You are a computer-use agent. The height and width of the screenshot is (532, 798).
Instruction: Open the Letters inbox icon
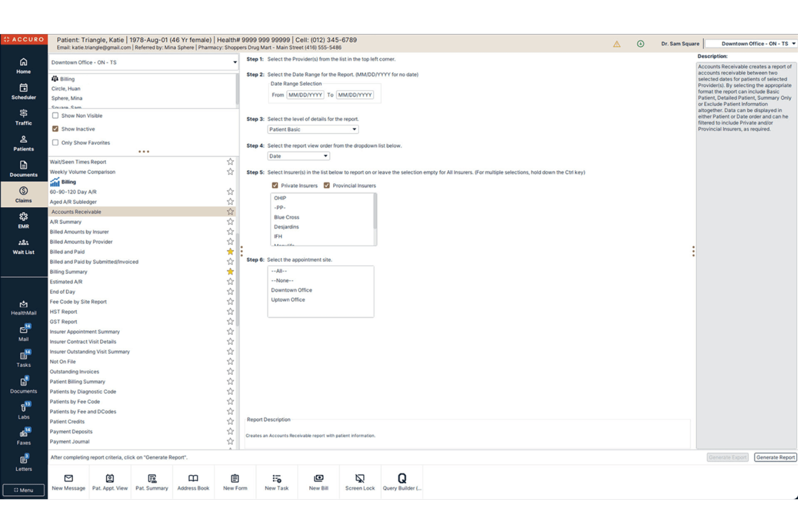(x=23, y=463)
